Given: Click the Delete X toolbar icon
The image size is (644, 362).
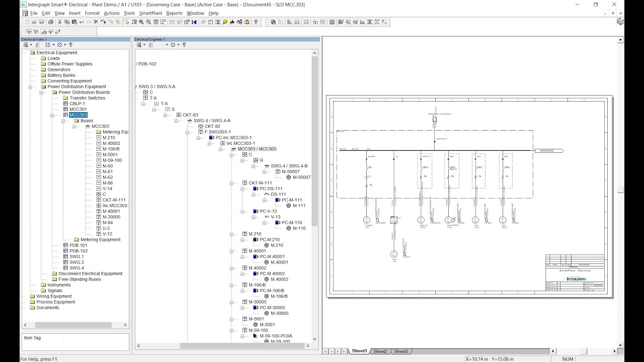Looking at the screenshot, I should (x=96, y=22).
